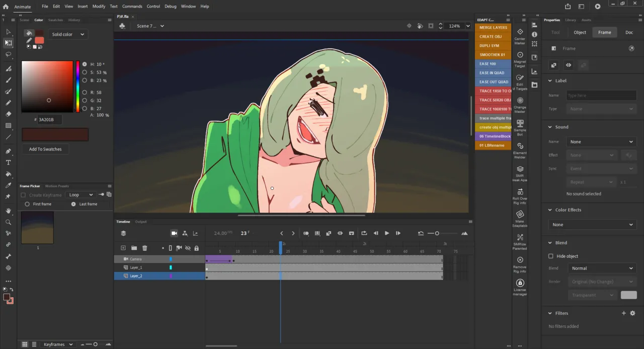Viewport: 644px width, 349px height.
Task: Click the Delete layer trash icon
Action: pos(145,248)
